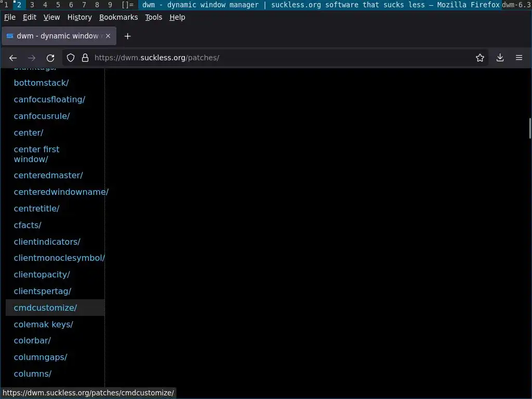Open the columns/ patch link
532x399 pixels.
tap(33, 374)
